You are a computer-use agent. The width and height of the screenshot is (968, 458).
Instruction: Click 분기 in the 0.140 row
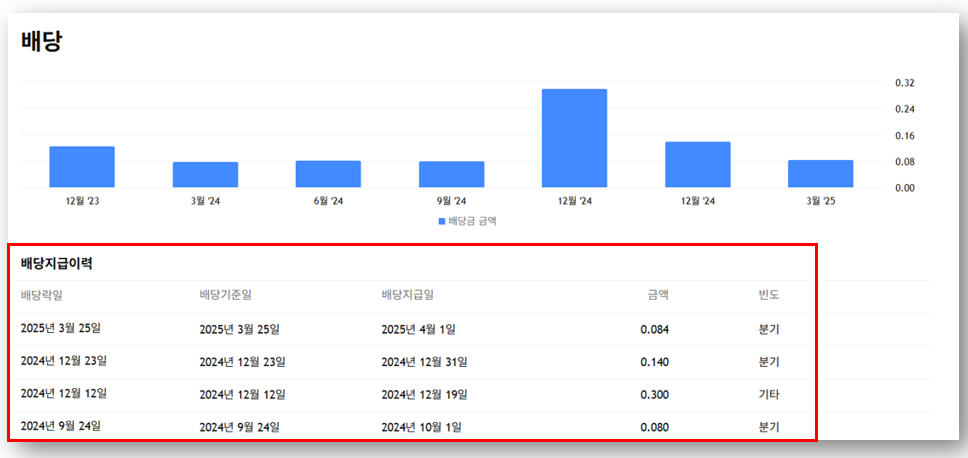click(x=769, y=362)
